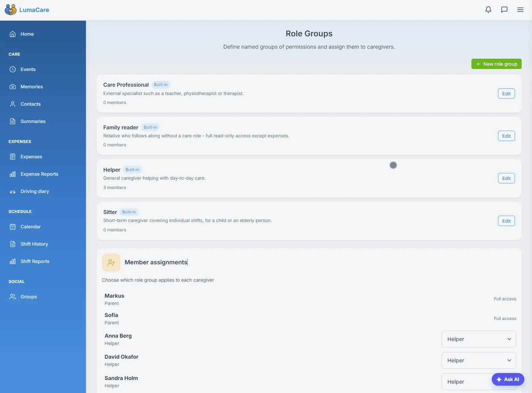This screenshot has height=393, width=532.
Task: Click the Shift Reports chart icon
Action: pos(13,261)
